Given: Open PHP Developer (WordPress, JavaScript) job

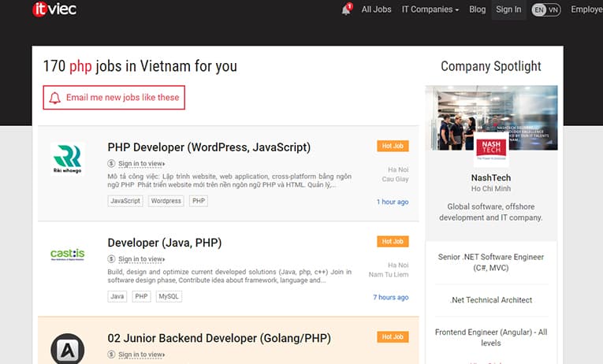Looking at the screenshot, I should [209, 147].
